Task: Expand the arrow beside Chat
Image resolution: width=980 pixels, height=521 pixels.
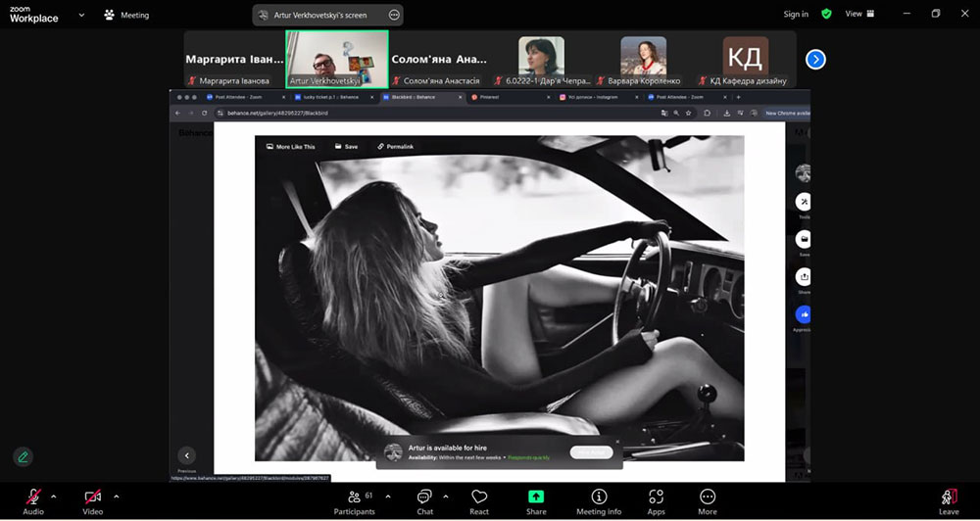Action: tap(446, 497)
